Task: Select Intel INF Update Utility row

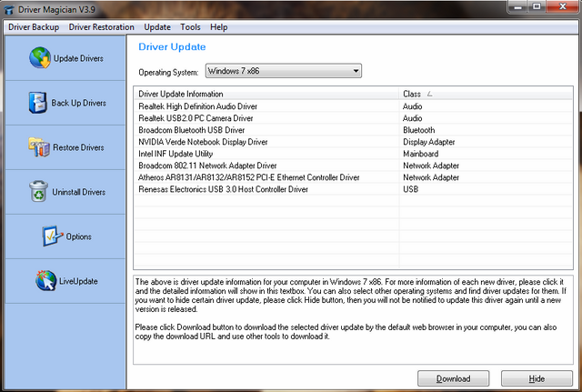Action: 353,154
